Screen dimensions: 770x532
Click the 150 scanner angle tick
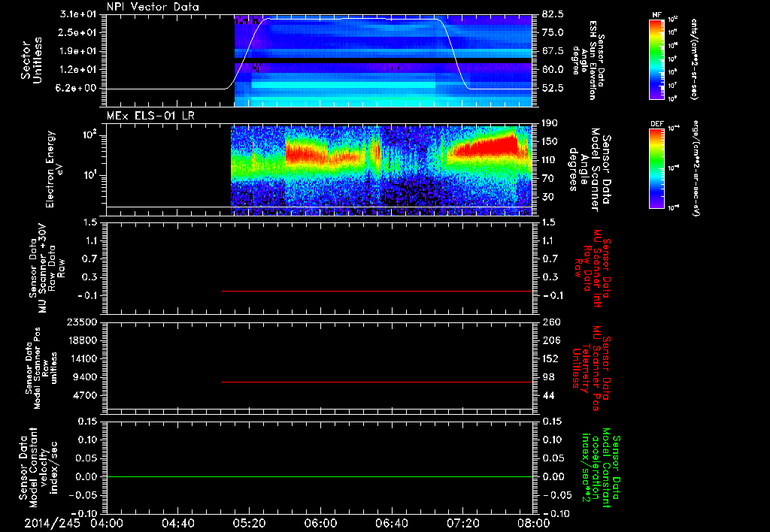(550, 142)
